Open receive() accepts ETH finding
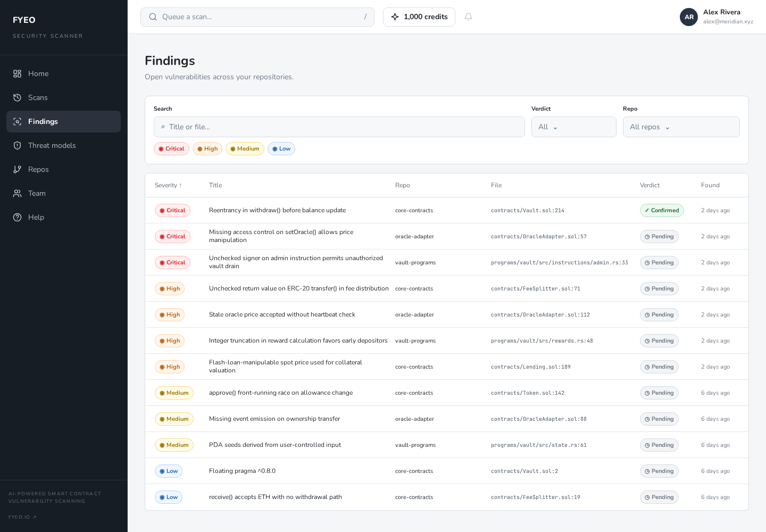The image size is (766, 532). 276,497
